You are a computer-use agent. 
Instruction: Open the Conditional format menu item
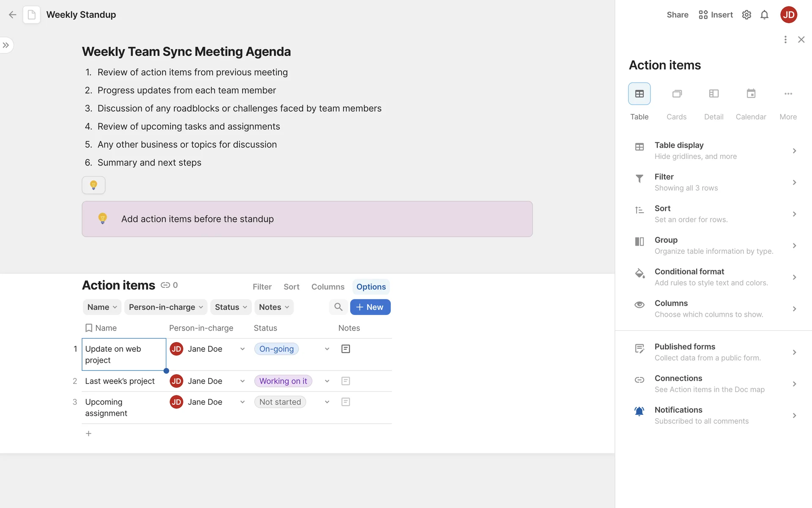tap(715, 277)
